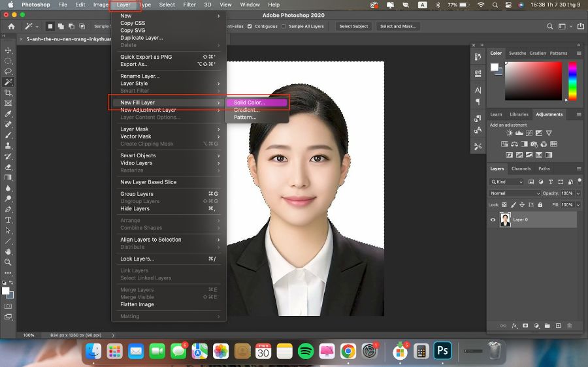The width and height of the screenshot is (588, 367).
Task: Select the Elliptical Marquee tool
Action: coord(8,61)
